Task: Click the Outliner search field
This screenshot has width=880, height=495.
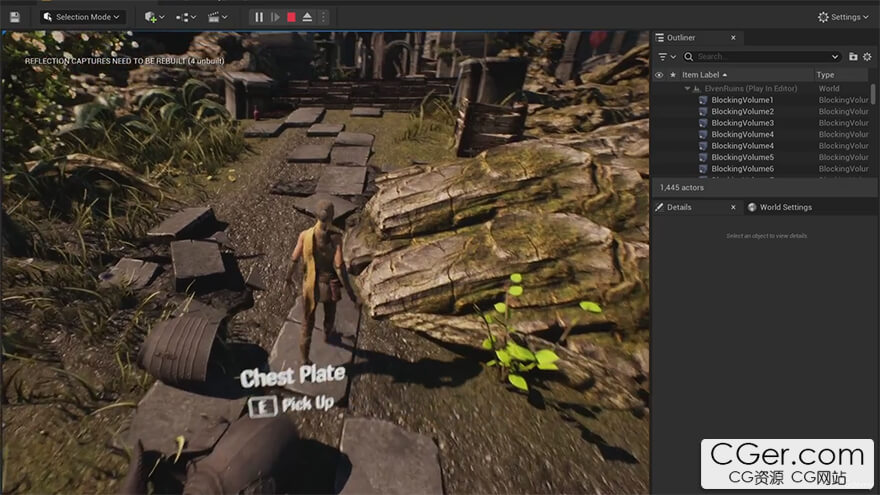Action: (761, 57)
